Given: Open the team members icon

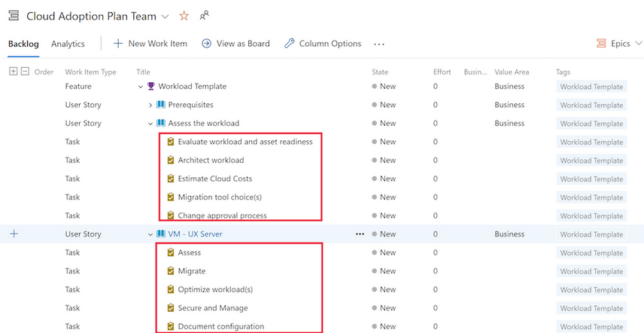Looking at the screenshot, I should point(204,16).
